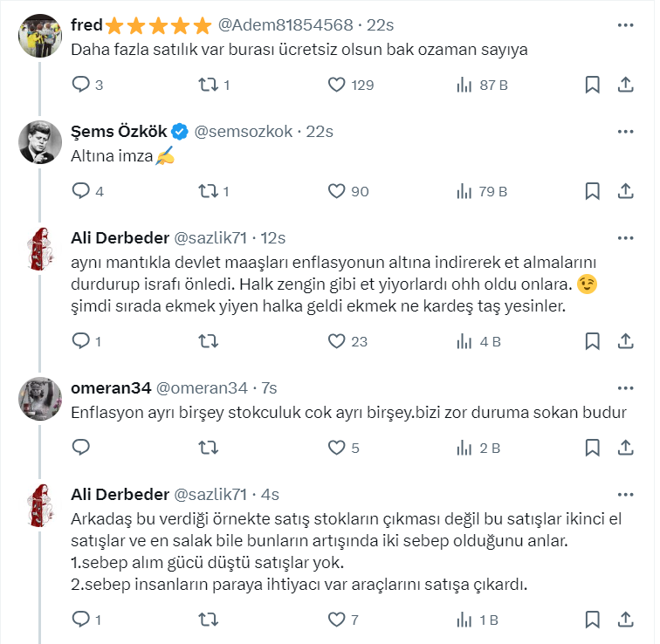This screenshot has width=660, height=644.
Task: Like Ali Derbeder's tweet with 23 likes
Action: [x=337, y=341]
